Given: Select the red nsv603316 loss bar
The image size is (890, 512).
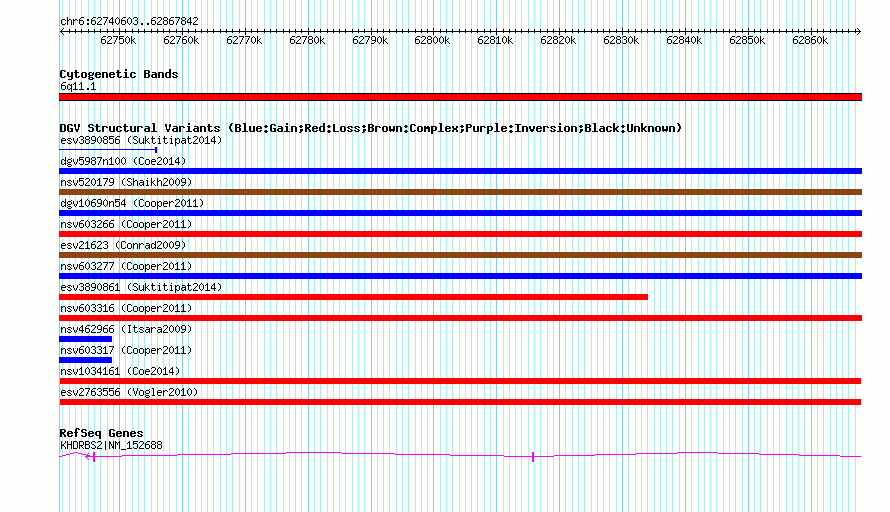Looking at the screenshot, I should [x=460, y=318].
